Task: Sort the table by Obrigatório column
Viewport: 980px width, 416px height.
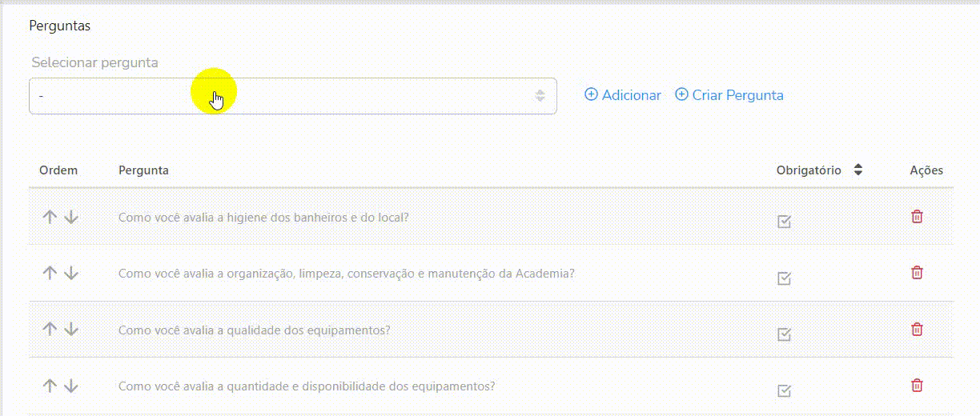Action: pyautogui.click(x=857, y=170)
